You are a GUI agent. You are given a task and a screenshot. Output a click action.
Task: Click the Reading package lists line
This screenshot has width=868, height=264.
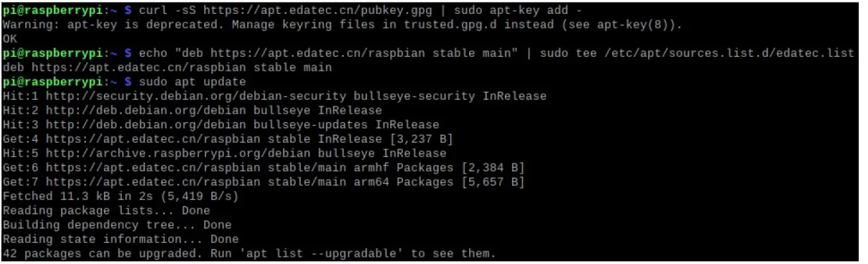pos(106,211)
